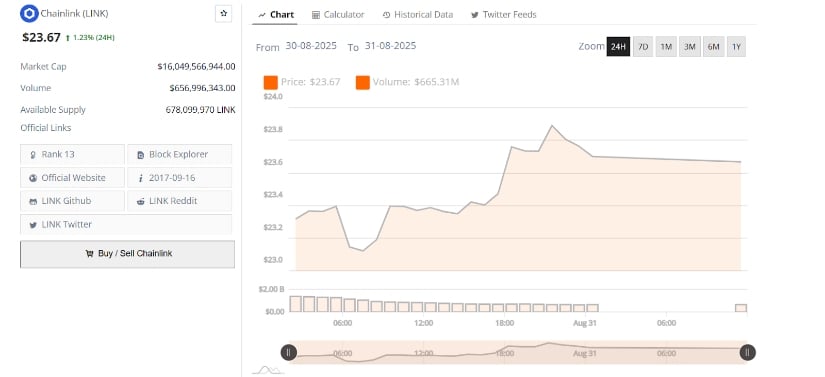
Task: Click the calculator icon on Calculator tab
Action: (316, 15)
